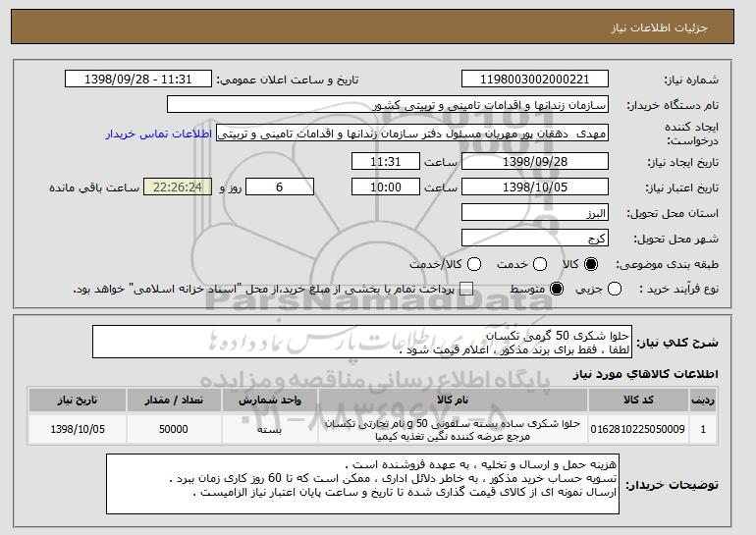
Task: Click the public announcement date-time field
Action: point(138,80)
